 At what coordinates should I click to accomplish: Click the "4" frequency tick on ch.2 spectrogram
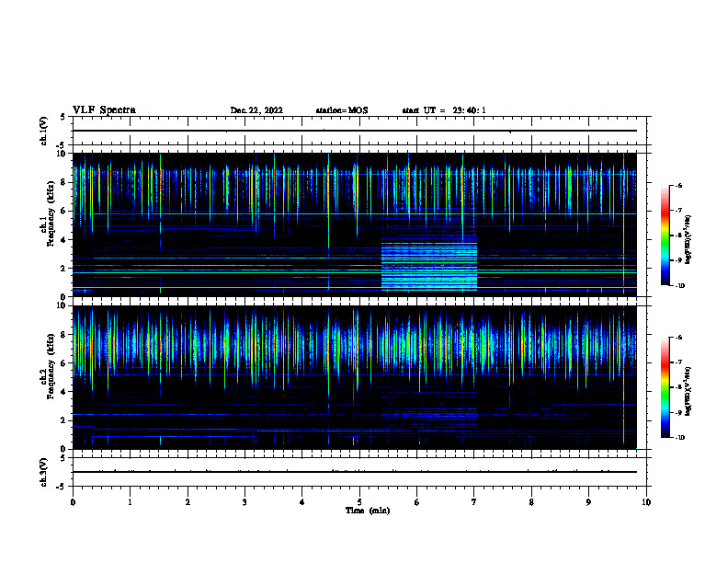click(x=64, y=392)
